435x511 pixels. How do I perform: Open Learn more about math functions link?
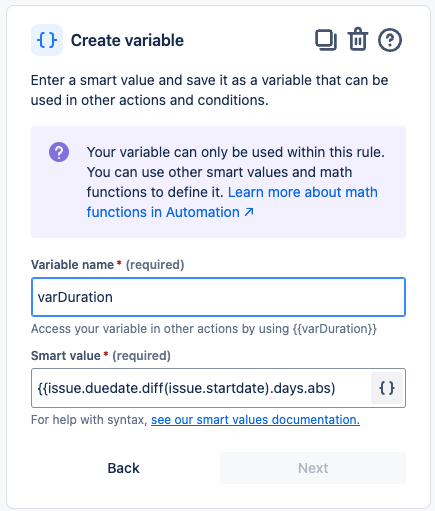tap(232, 202)
